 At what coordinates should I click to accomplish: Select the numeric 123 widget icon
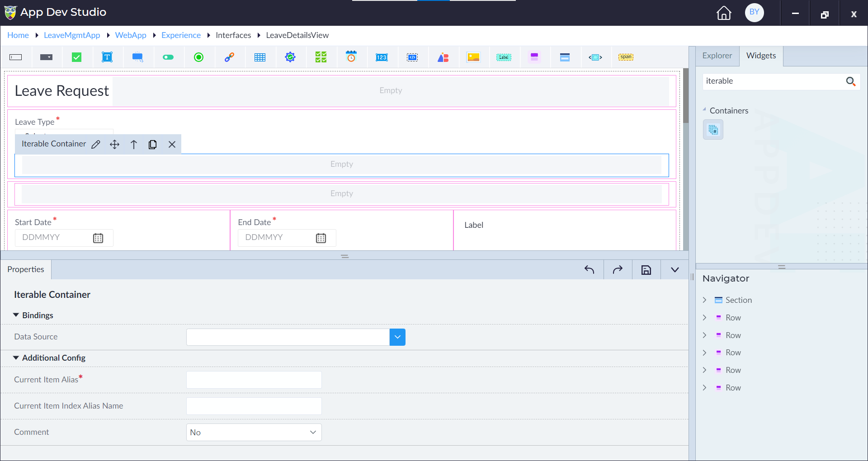click(382, 57)
